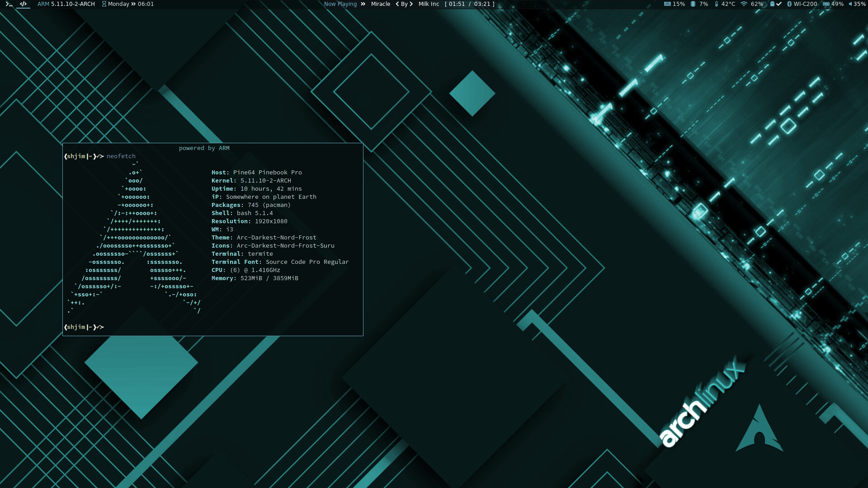Click the 42°C temperature reading
This screenshot has width=868, height=488.
(x=728, y=4)
